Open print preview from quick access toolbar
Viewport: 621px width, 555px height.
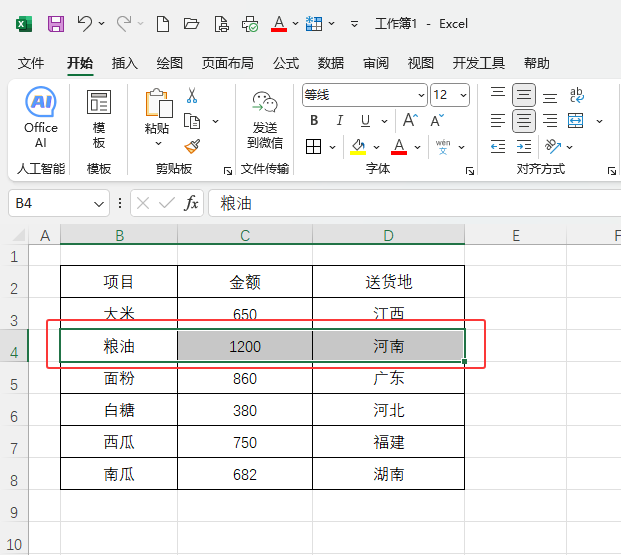point(221,24)
